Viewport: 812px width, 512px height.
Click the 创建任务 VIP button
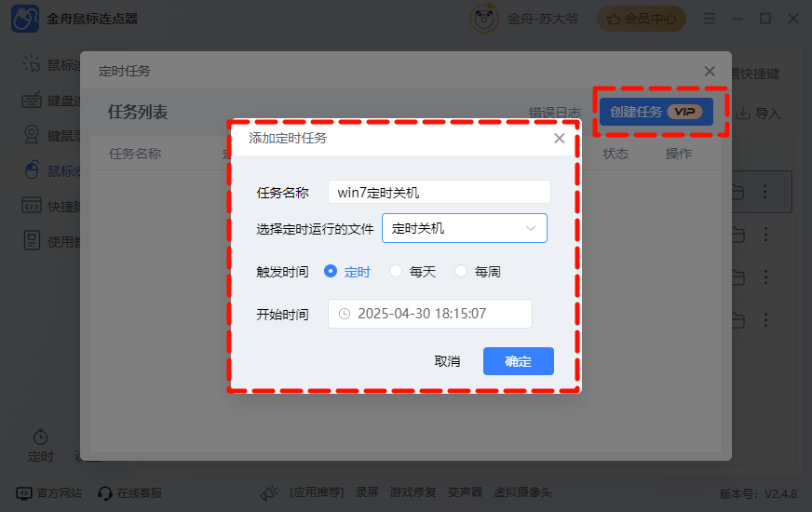656,112
